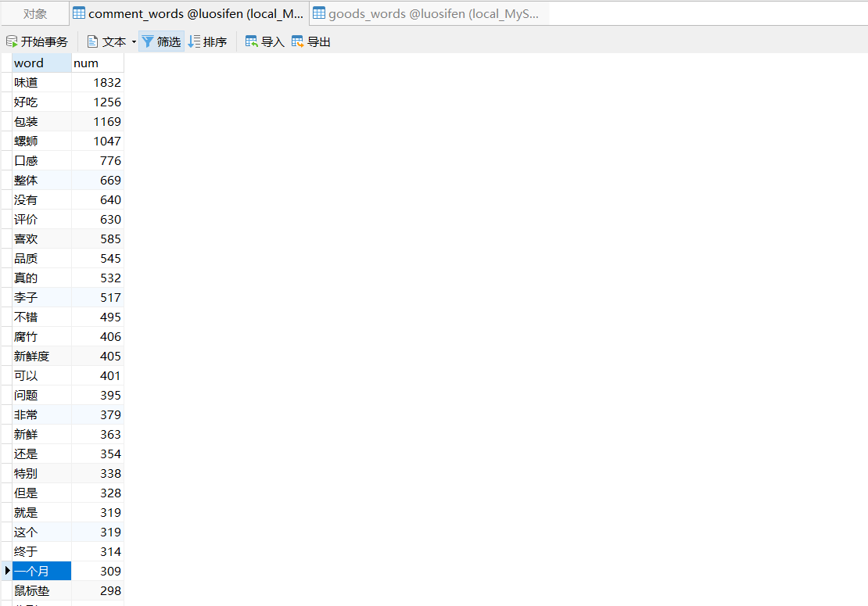Select the cell with value 314

pos(98,552)
